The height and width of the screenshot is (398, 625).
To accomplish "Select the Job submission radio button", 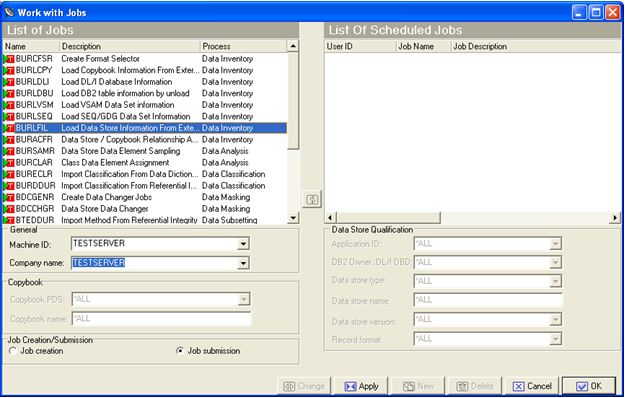I will click(x=180, y=351).
